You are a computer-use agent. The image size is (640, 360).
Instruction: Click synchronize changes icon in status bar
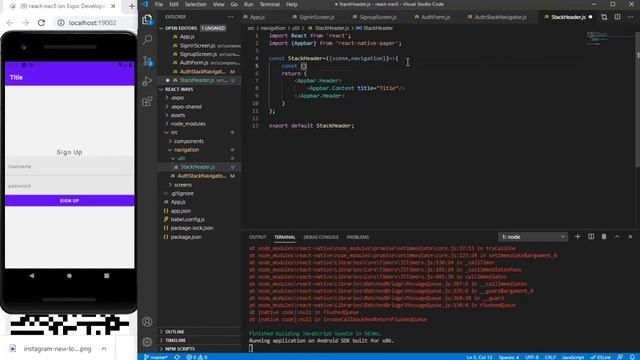[177, 357]
